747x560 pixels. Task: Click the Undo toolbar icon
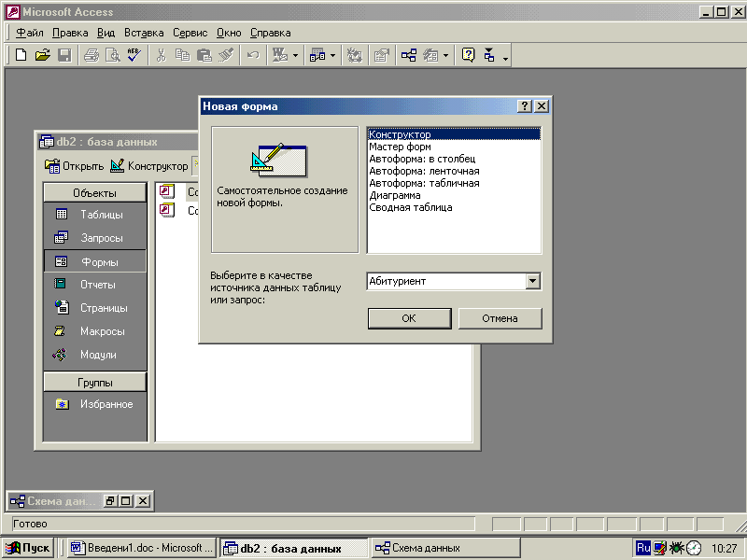253,55
